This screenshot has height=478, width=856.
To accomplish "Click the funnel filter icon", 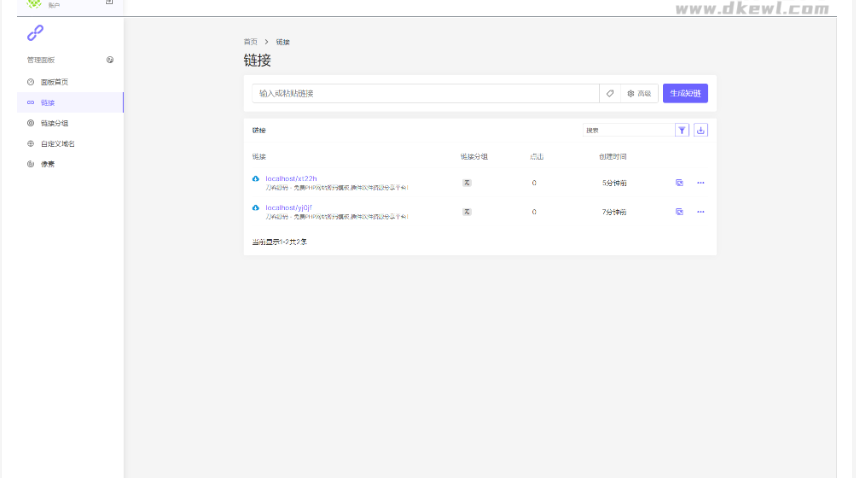I will point(682,130).
